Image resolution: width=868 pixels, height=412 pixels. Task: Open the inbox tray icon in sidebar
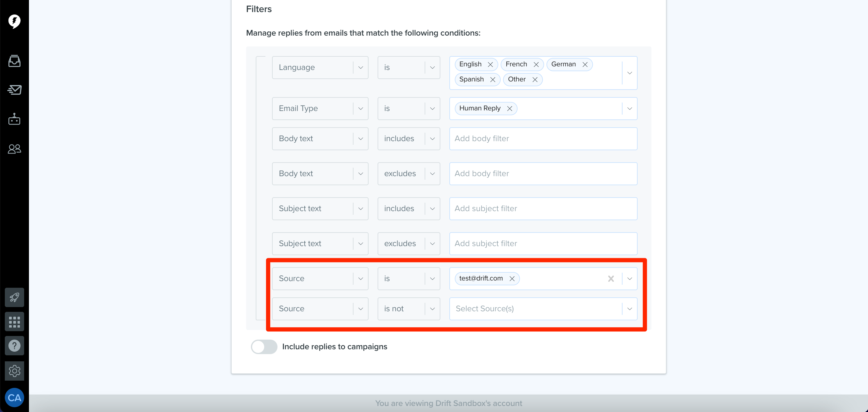point(14,61)
